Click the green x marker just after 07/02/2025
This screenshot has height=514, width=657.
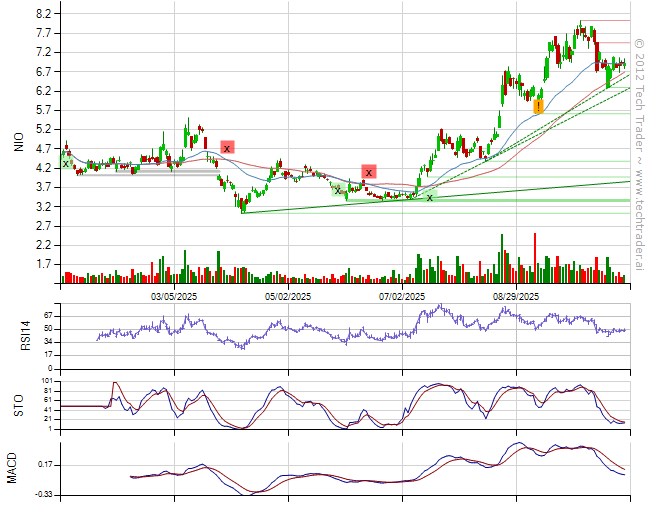[x=430, y=197]
